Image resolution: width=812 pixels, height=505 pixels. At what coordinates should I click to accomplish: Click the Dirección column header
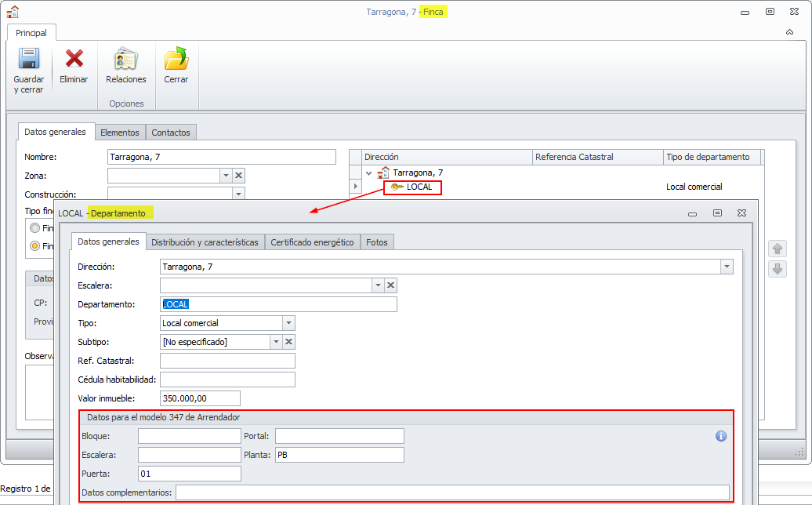click(x=448, y=157)
